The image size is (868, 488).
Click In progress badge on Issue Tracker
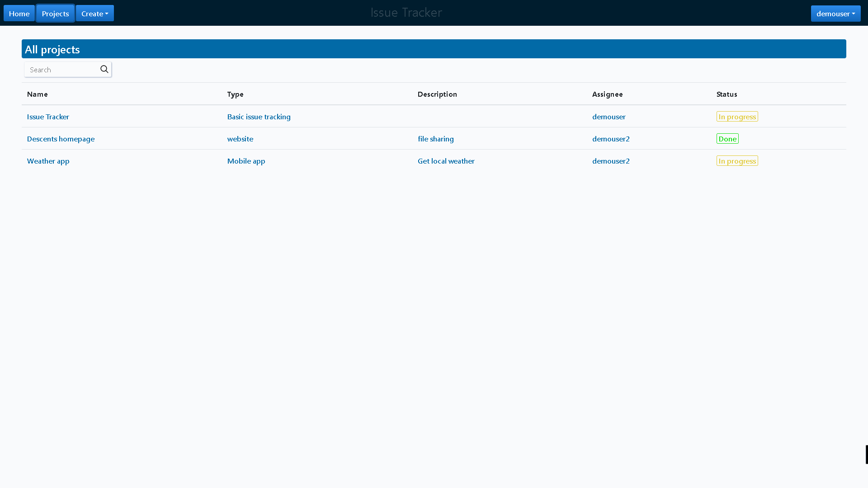737,117
